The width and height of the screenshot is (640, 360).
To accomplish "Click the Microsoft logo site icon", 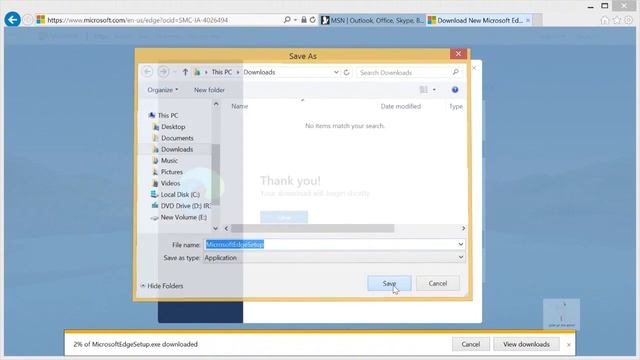I will (40, 20).
